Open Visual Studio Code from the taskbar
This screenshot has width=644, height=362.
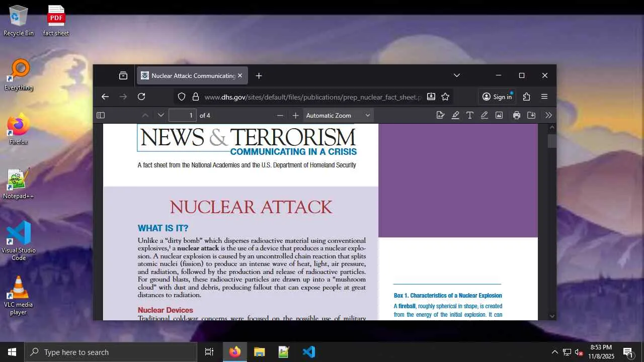pyautogui.click(x=308, y=352)
